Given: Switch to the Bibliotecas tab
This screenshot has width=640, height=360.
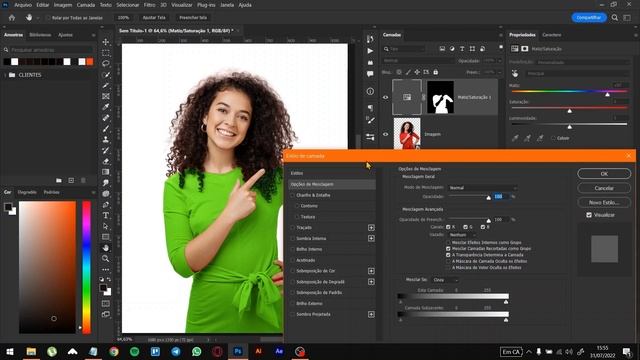Looking at the screenshot, I should 40,35.
